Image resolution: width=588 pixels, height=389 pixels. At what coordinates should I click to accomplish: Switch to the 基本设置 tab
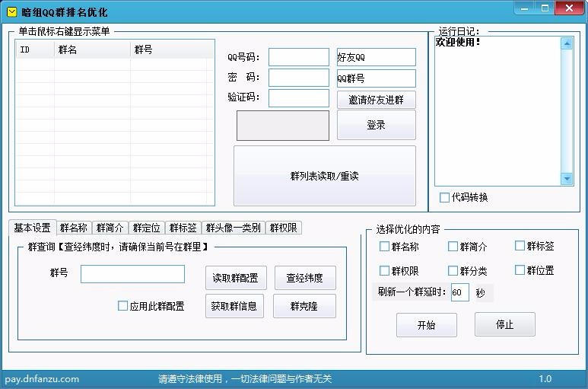point(32,228)
